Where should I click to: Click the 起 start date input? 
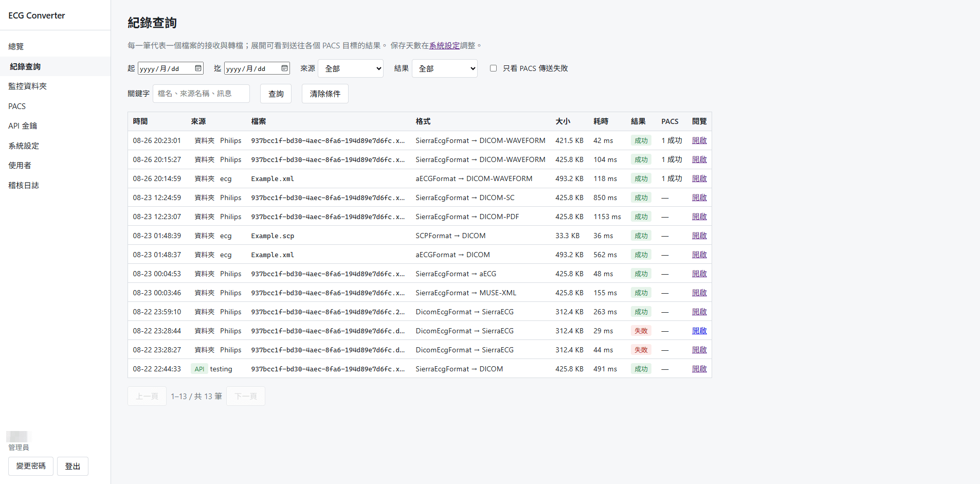[x=171, y=68]
